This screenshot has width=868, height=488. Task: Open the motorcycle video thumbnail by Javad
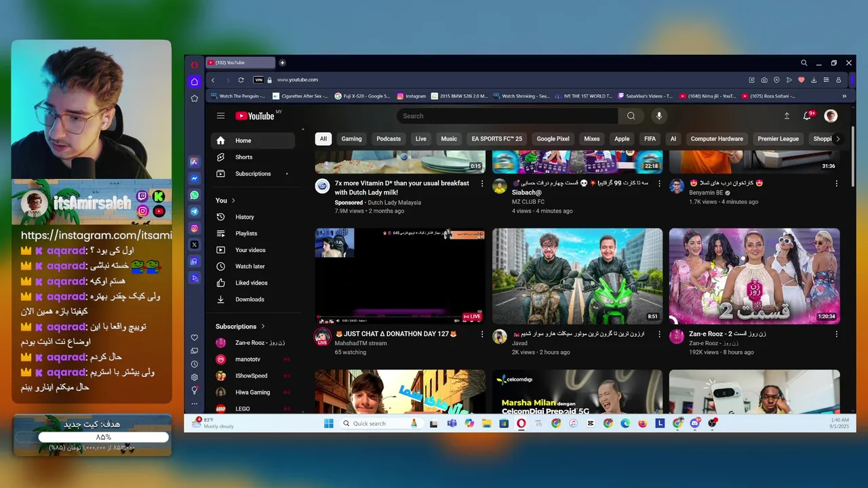pos(577,276)
